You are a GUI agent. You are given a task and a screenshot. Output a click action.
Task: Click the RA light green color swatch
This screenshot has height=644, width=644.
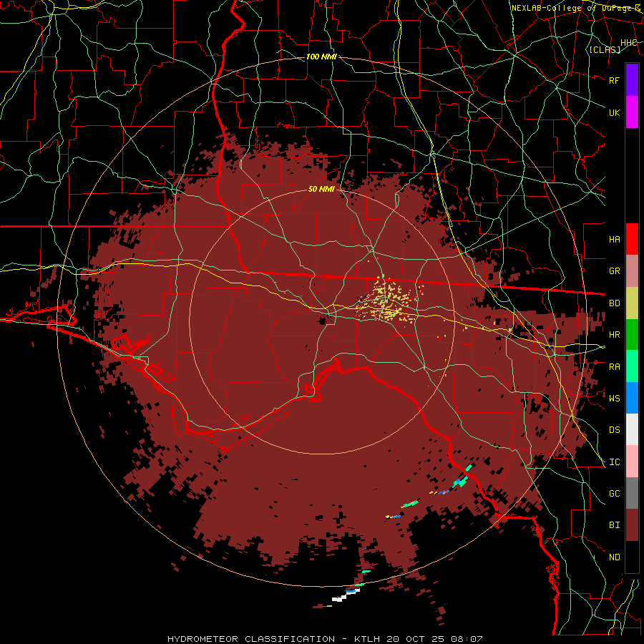click(632, 366)
